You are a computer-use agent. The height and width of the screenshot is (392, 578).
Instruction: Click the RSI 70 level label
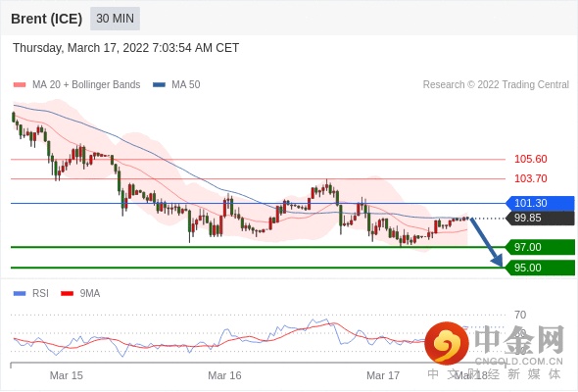[x=520, y=315]
